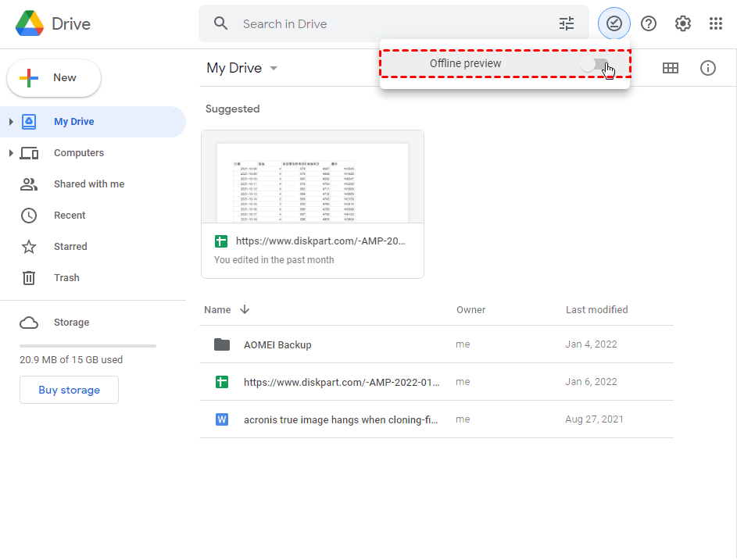Switch to grid layout view
This screenshot has height=560, width=737.
point(671,68)
